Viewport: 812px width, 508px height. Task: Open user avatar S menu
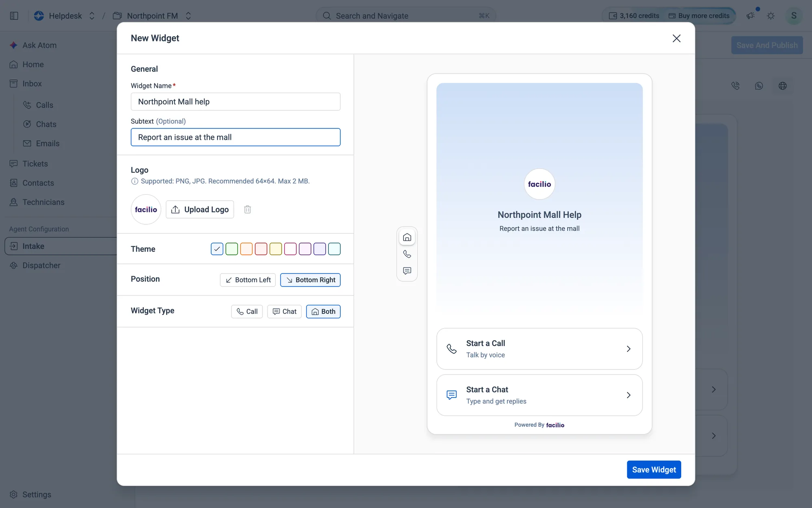tap(794, 16)
